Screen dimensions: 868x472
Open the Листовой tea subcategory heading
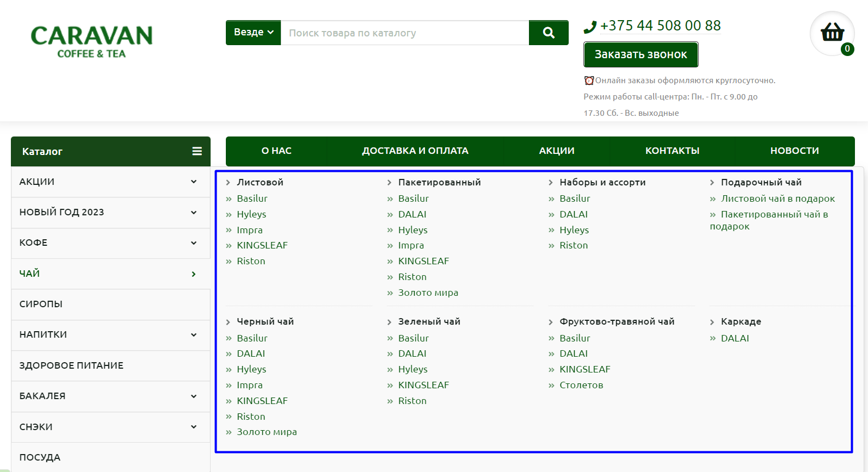point(260,182)
